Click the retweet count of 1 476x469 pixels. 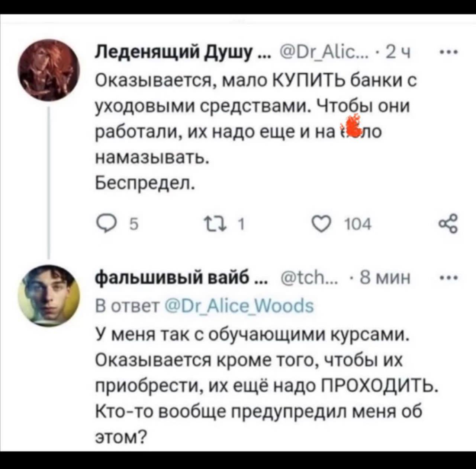[x=241, y=224]
